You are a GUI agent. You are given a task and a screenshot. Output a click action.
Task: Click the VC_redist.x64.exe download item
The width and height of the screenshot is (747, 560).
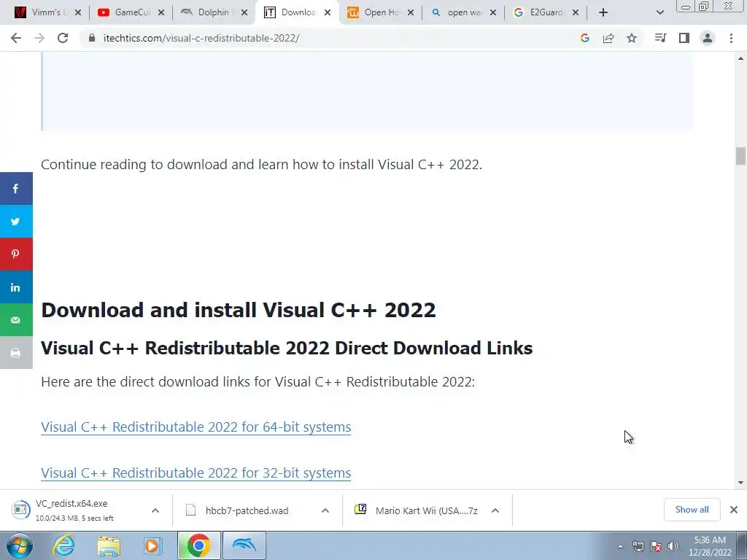tap(74, 510)
